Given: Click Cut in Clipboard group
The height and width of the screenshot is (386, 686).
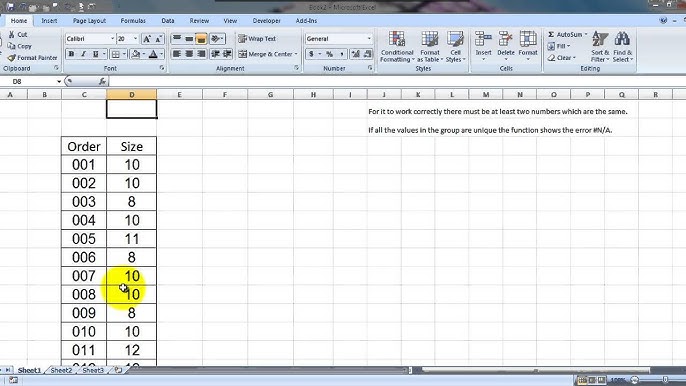Looking at the screenshot, I should tap(18, 34).
